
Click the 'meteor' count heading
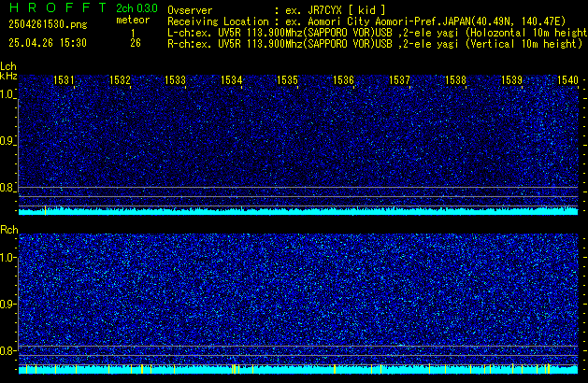pos(133,20)
